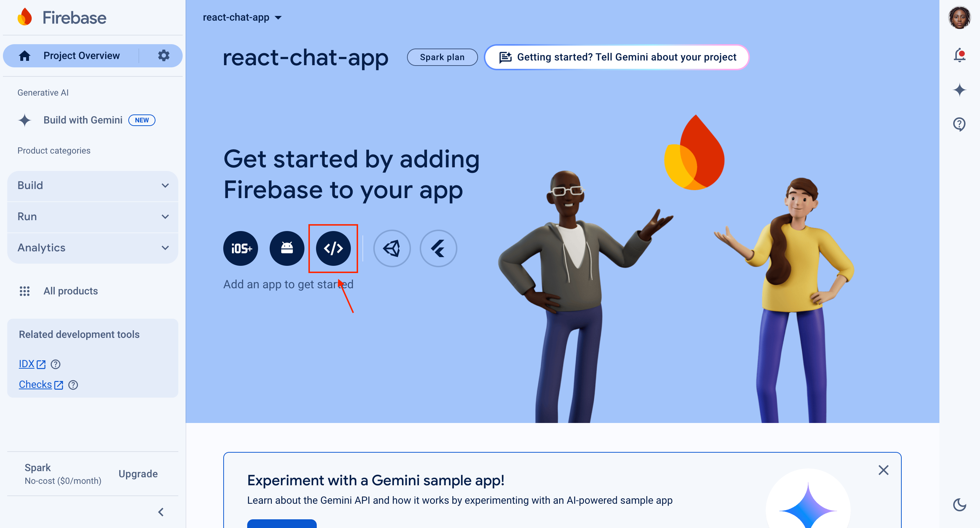980x528 pixels.
Task: Toggle dark mode moon icon
Action: pyautogui.click(x=959, y=505)
